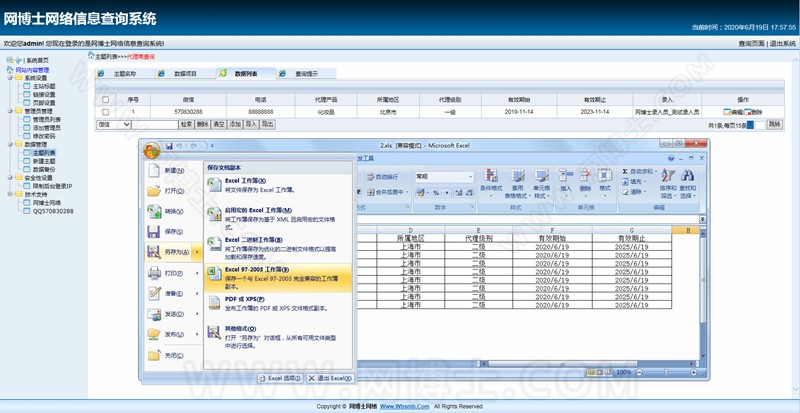Choose 保存 (Save) in the Office menu

tap(173, 232)
